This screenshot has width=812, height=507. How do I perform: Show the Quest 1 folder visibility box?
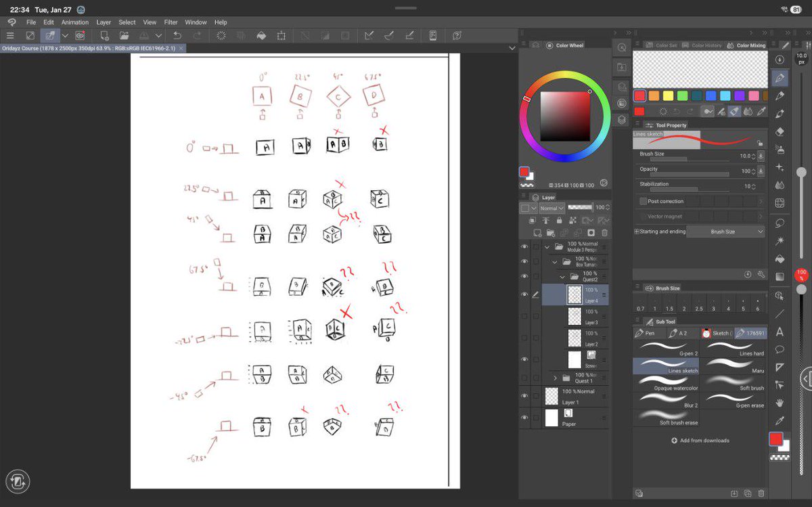524,378
